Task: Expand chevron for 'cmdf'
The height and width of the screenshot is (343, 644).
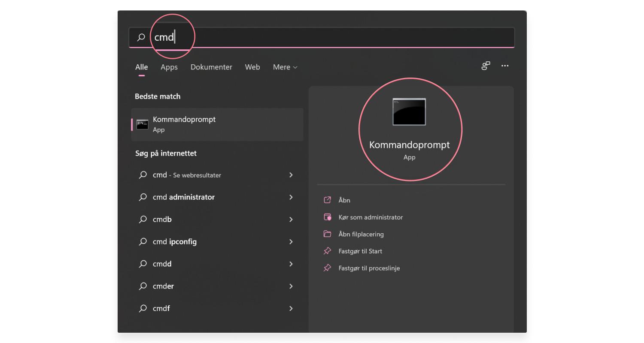Action: (x=291, y=309)
